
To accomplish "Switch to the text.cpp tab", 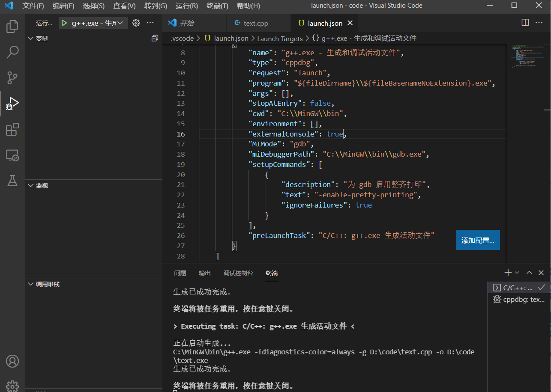I will tap(258, 23).
